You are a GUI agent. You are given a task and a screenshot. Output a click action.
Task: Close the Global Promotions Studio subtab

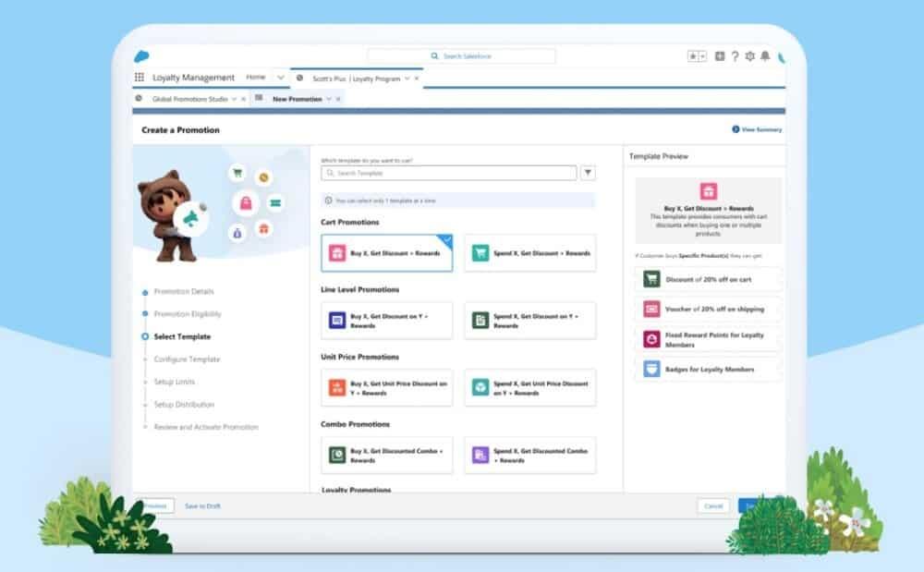click(x=243, y=99)
